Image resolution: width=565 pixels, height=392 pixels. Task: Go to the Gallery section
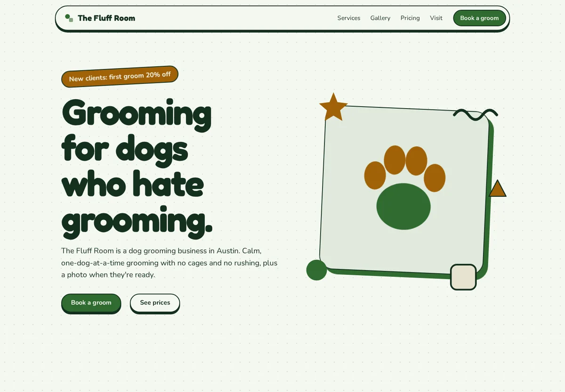[x=380, y=18]
